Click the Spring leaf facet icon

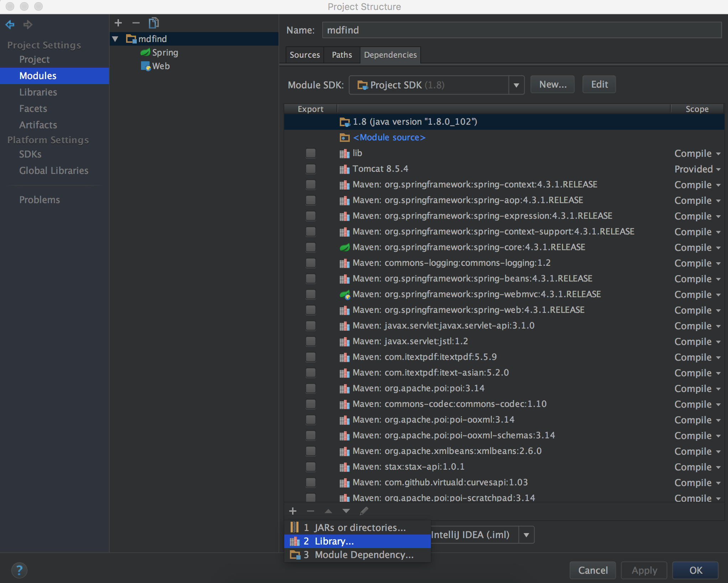(145, 52)
